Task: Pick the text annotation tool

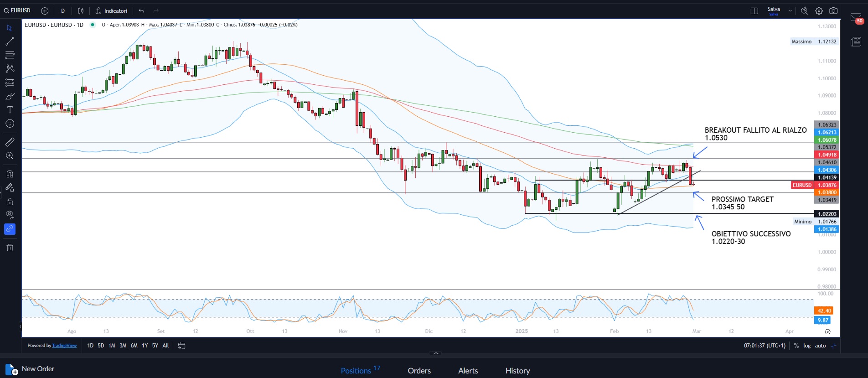Action: (10, 110)
